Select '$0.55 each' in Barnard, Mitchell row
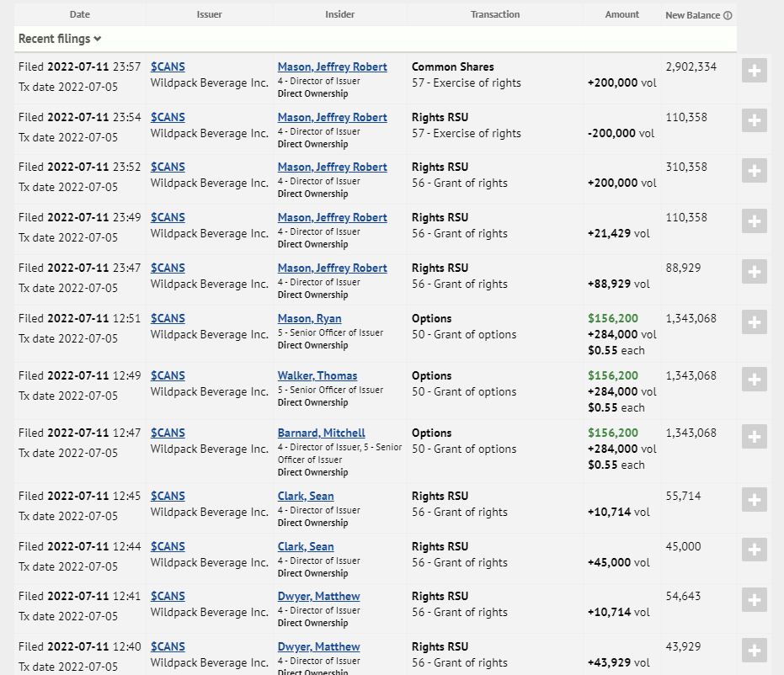The height and width of the screenshot is (675, 784). click(616, 465)
